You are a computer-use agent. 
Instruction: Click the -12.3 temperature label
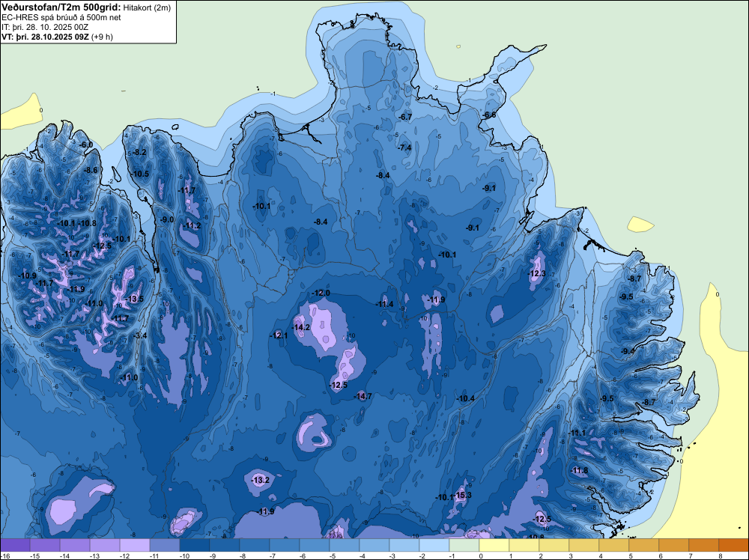click(x=536, y=273)
